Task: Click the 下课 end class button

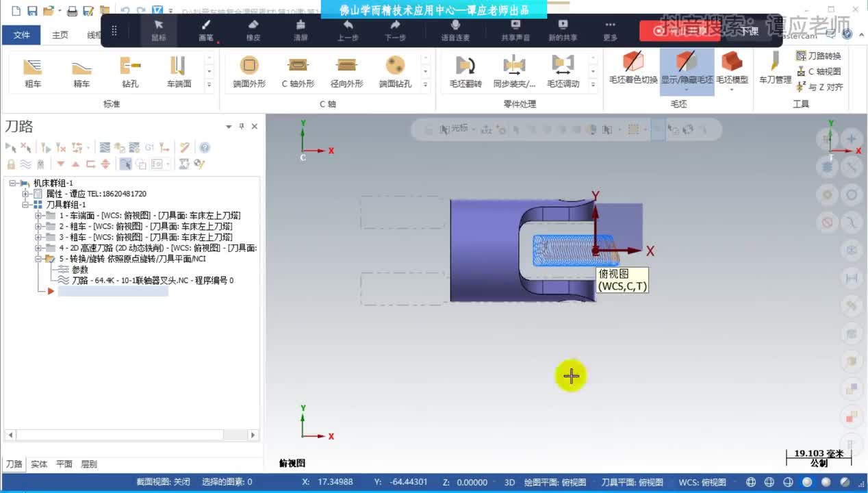Action: coord(749,31)
